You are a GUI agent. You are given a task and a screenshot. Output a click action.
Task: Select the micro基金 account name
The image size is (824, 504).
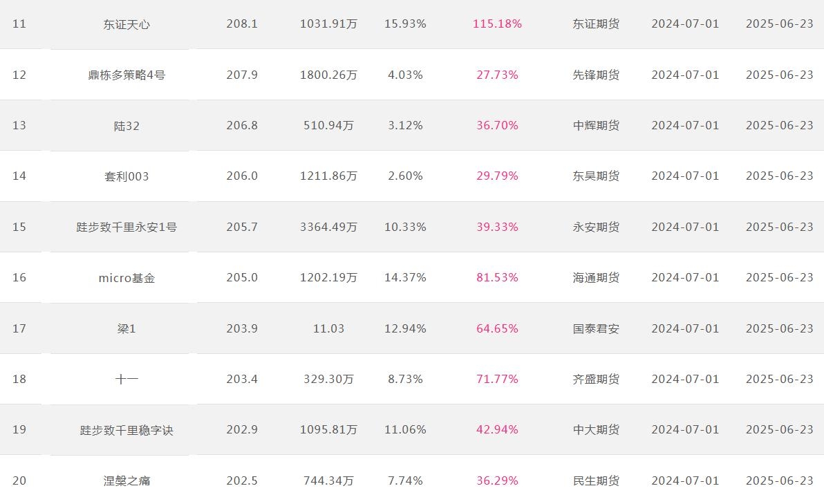126,278
